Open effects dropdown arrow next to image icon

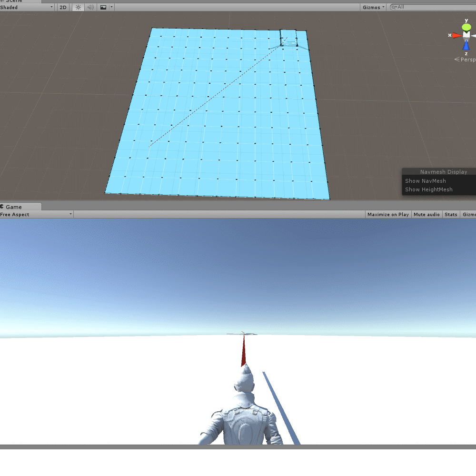111,7
